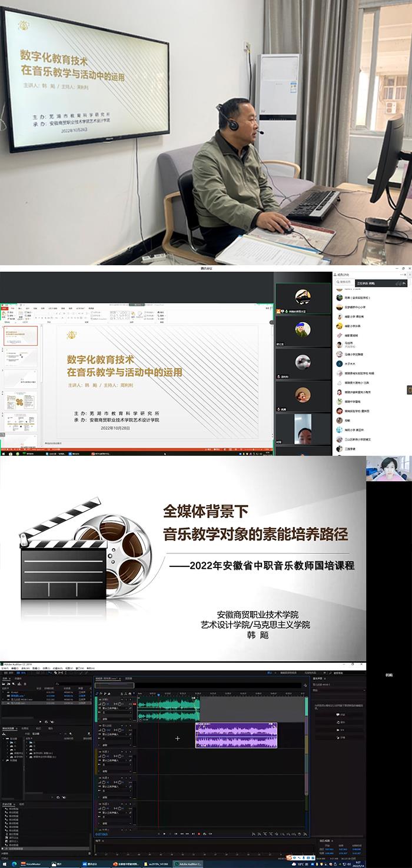Click the Tencent Meeting icon in Windows taskbar
The image size is (412, 868).
(x=90, y=864)
